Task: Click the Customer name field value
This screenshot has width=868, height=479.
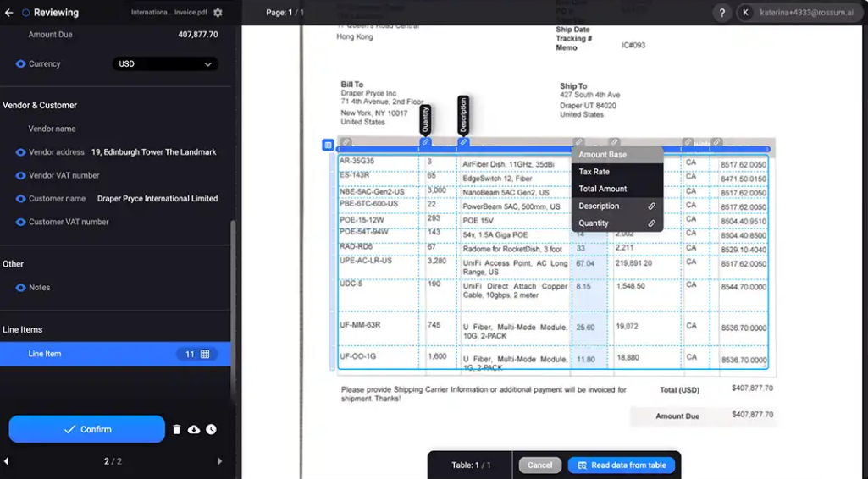Action: point(158,199)
